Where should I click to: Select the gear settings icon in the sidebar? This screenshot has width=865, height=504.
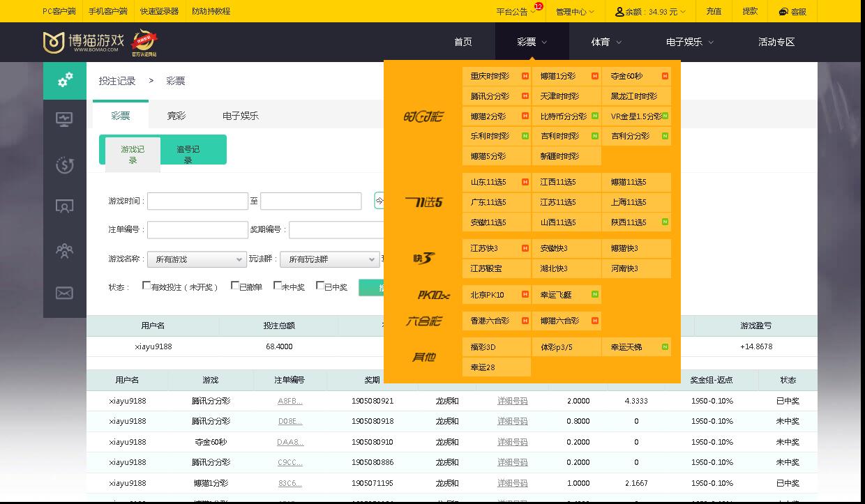pyautogui.click(x=65, y=80)
